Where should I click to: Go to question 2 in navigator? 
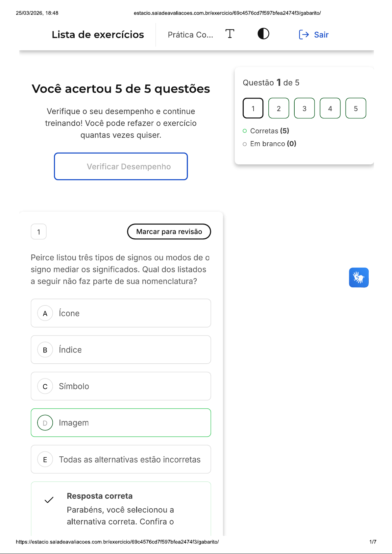click(279, 108)
